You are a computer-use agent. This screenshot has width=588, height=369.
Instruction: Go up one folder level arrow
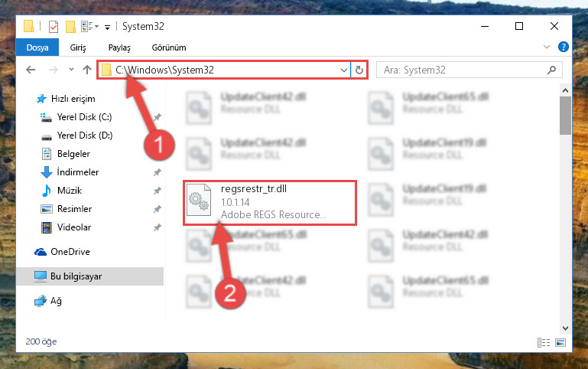click(x=87, y=70)
